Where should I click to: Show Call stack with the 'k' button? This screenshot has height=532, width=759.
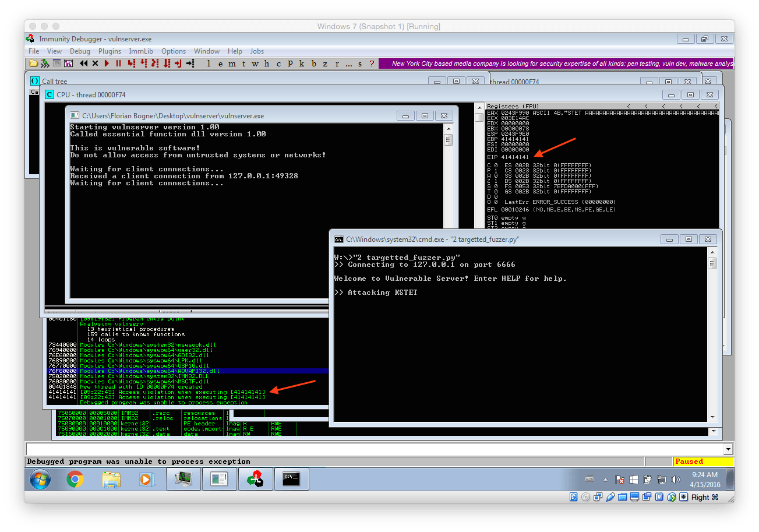302,64
